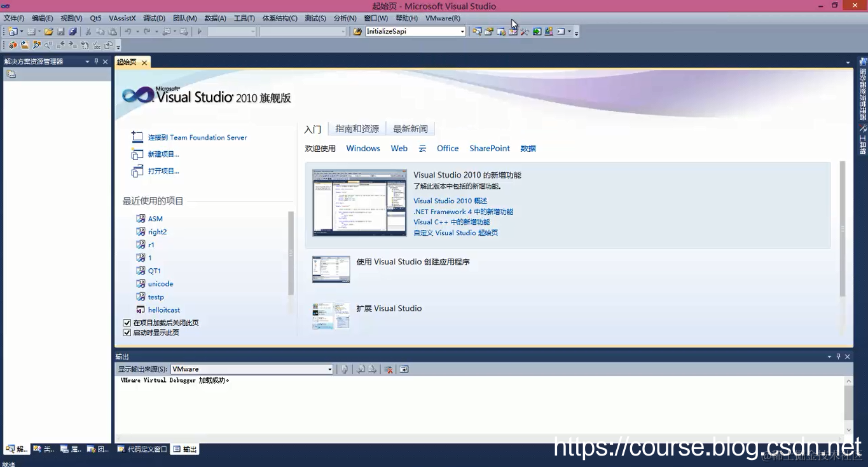Open the VAssistX menu

click(122, 18)
